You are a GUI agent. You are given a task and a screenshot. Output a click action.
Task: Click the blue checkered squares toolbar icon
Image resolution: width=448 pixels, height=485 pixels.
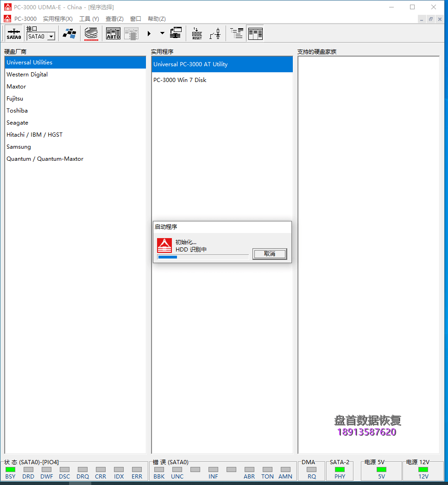pyautogui.click(x=69, y=33)
